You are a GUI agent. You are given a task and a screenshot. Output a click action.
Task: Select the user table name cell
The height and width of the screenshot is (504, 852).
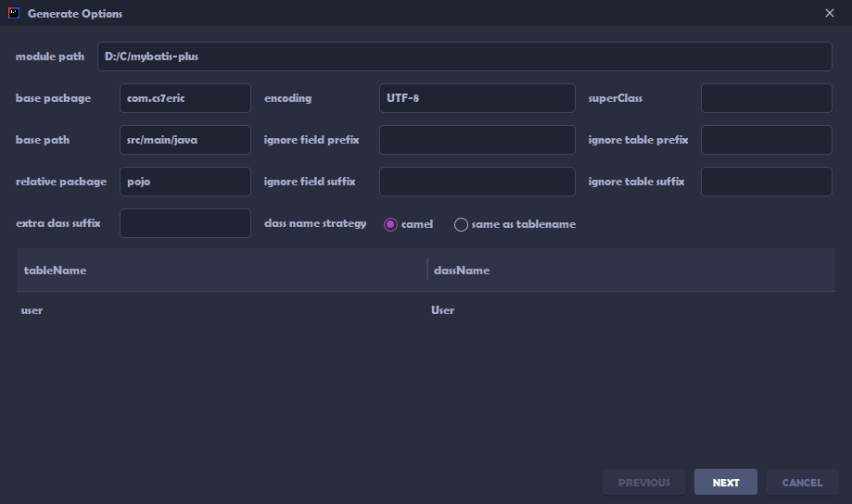[222, 310]
